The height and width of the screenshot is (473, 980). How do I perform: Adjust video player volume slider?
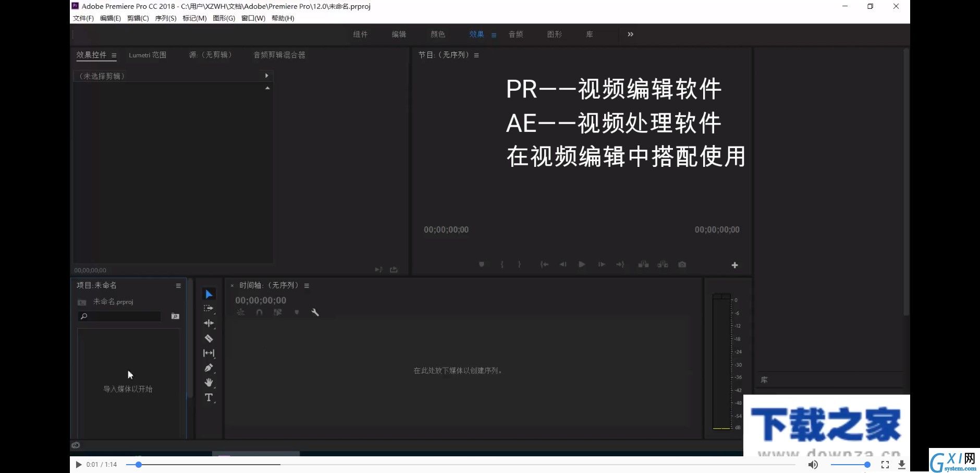coord(850,464)
